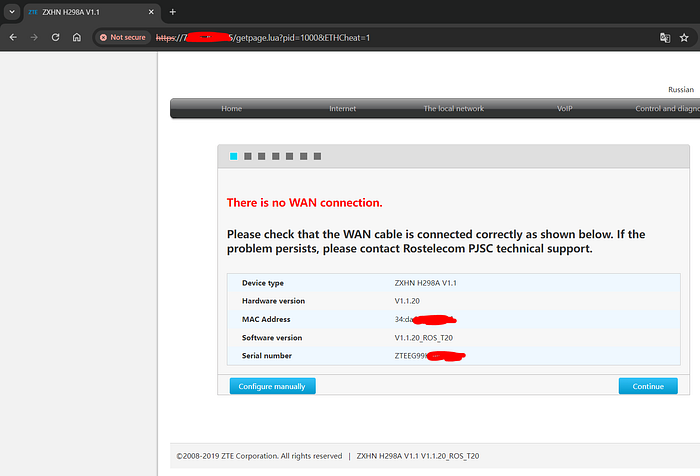Switch language to Russian

[x=681, y=89]
